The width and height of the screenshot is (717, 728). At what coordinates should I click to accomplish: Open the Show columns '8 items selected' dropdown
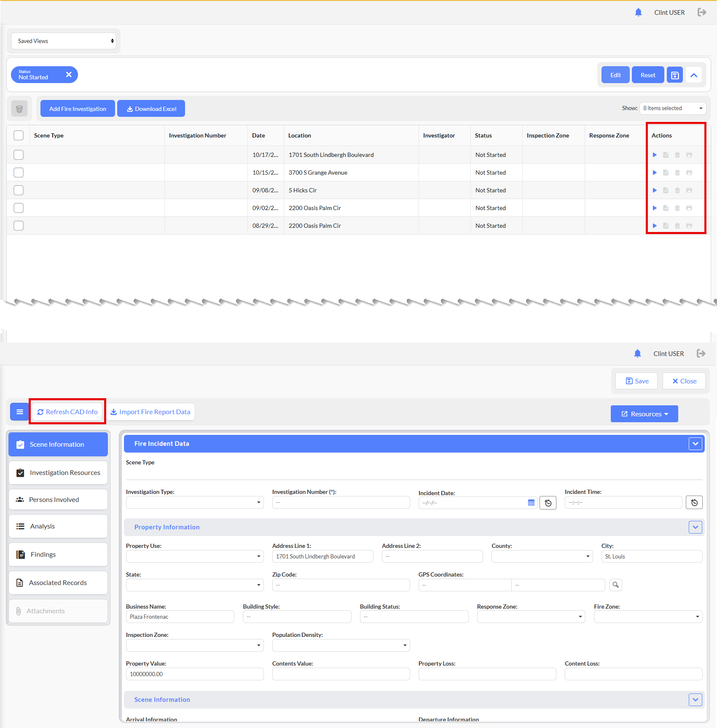click(672, 108)
